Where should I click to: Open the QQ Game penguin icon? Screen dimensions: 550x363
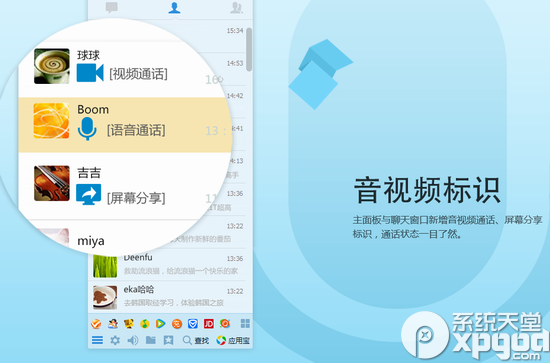(113, 323)
